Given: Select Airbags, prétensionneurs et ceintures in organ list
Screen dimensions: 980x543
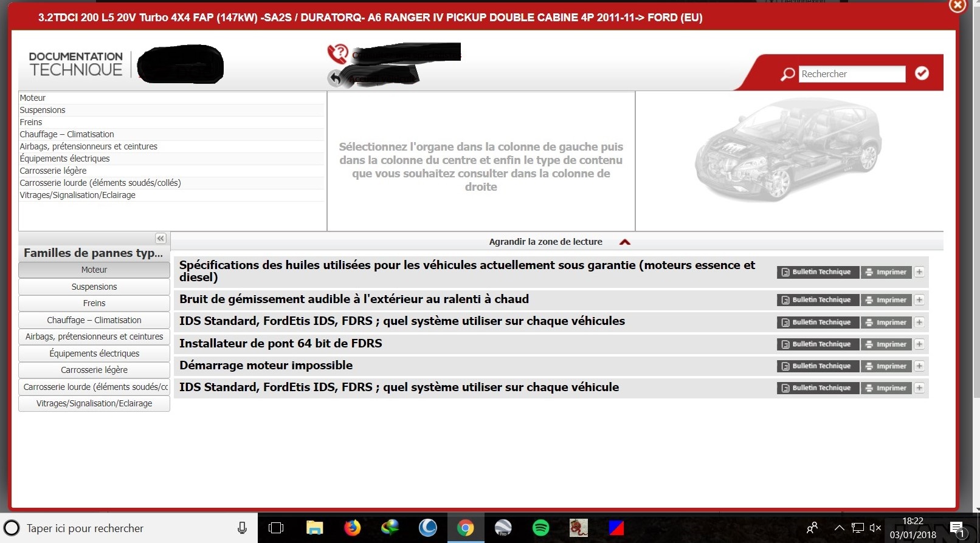Looking at the screenshot, I should [171, 146].
